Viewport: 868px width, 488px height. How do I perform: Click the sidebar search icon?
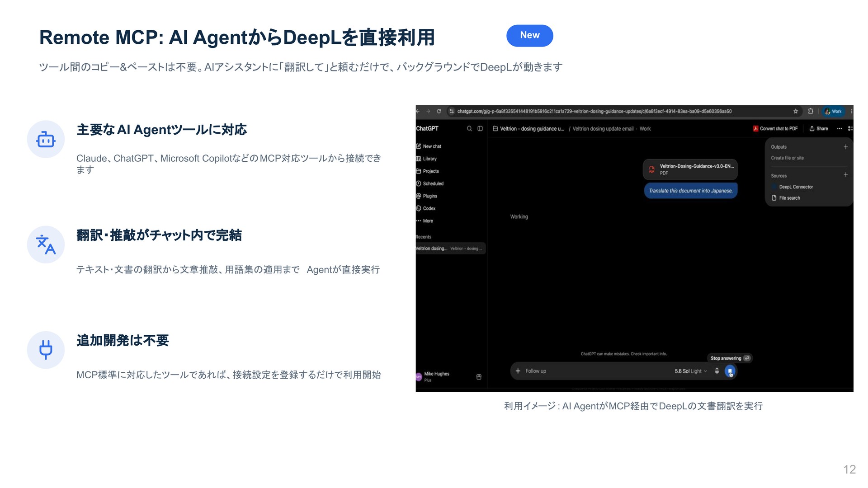click(469, 129)
